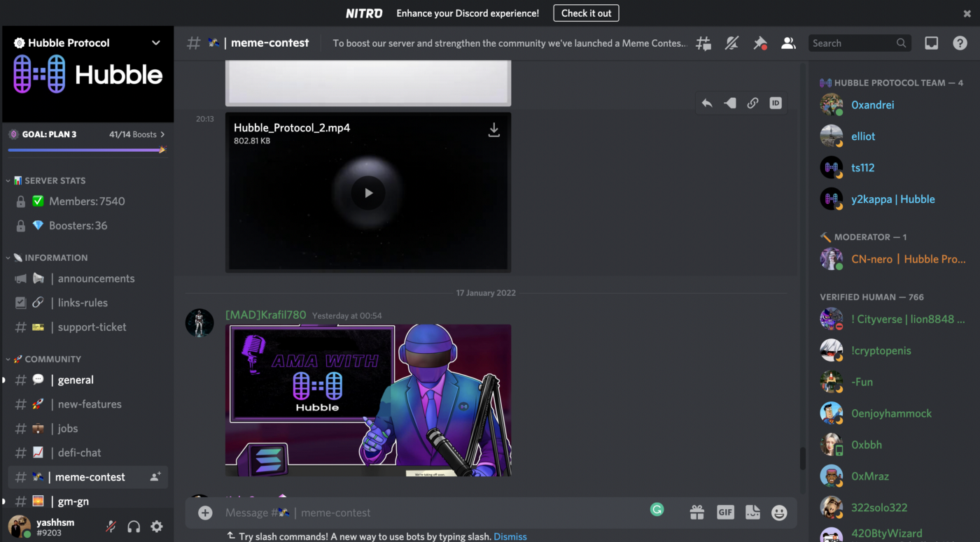This screenshot has height=542, width=980.
Task: Play the Hubble_Protocol_2.mp4 video
Action: [368, 193]
